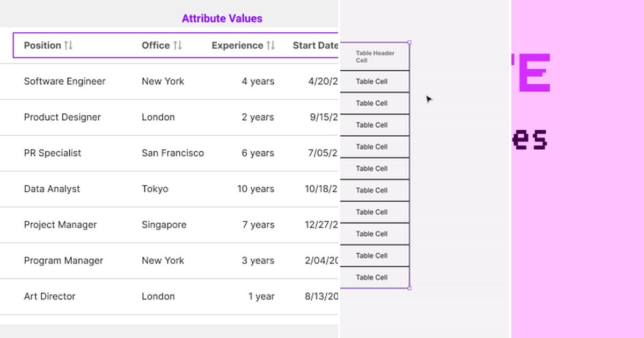Click the Position column header label

coord(41,46)
